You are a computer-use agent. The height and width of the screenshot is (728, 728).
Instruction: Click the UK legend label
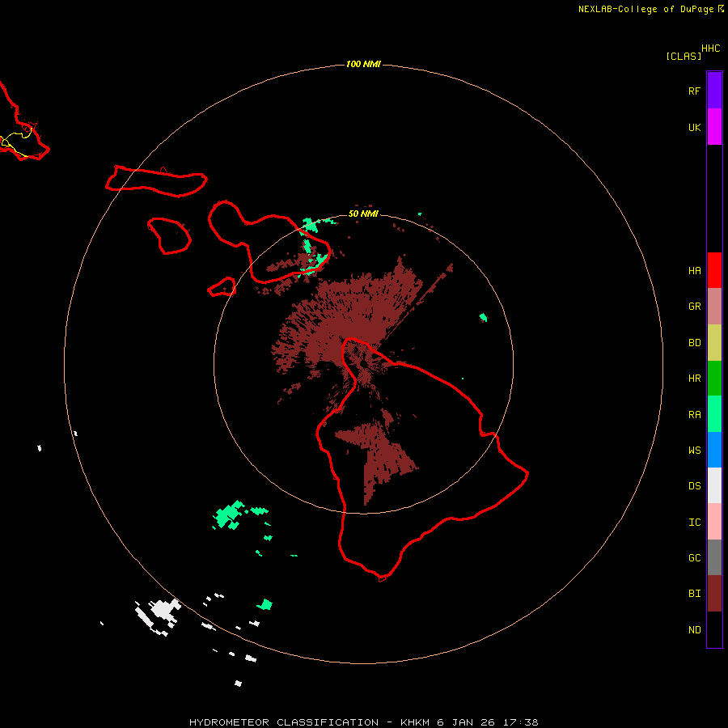click(x=694, y=127)
